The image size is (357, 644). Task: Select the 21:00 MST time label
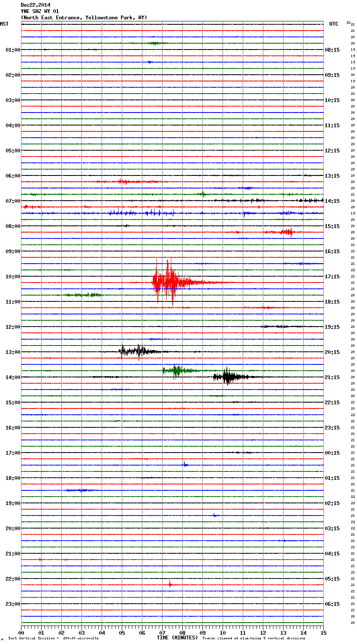tap(13, 554)
